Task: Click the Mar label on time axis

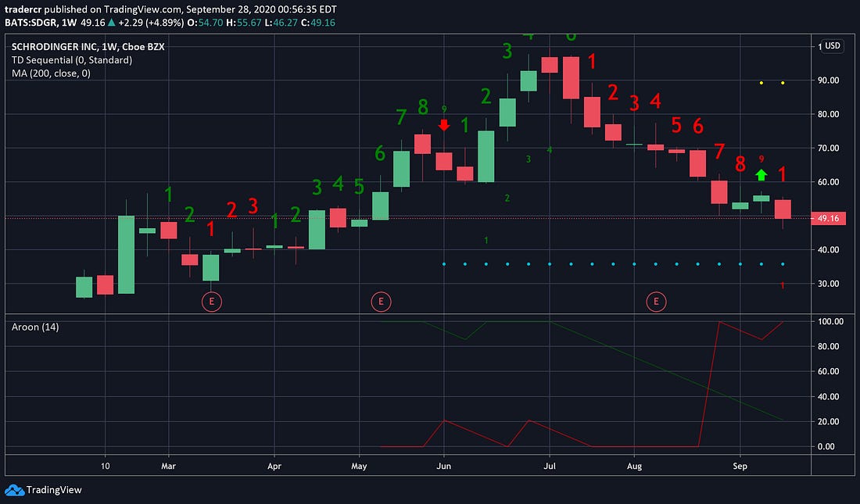Action: point(168,466)
